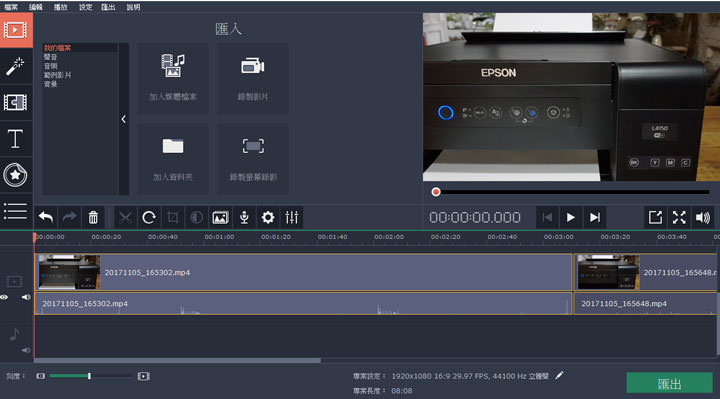Edit project settings with pencil icon
Screen dimensions: 720x399
tap(559, 376)
